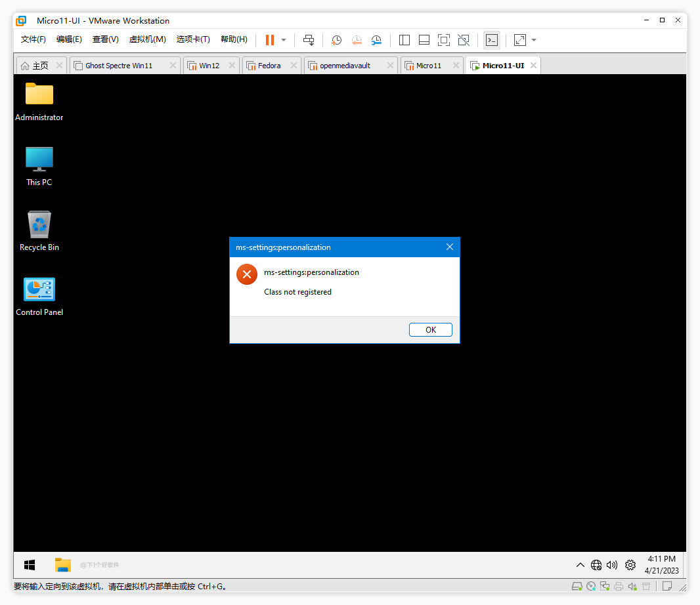Image resolution: width=700 pixels, height=605 pixels.
Task: Click the Class not registered message
Action: [x=297, y=292]
